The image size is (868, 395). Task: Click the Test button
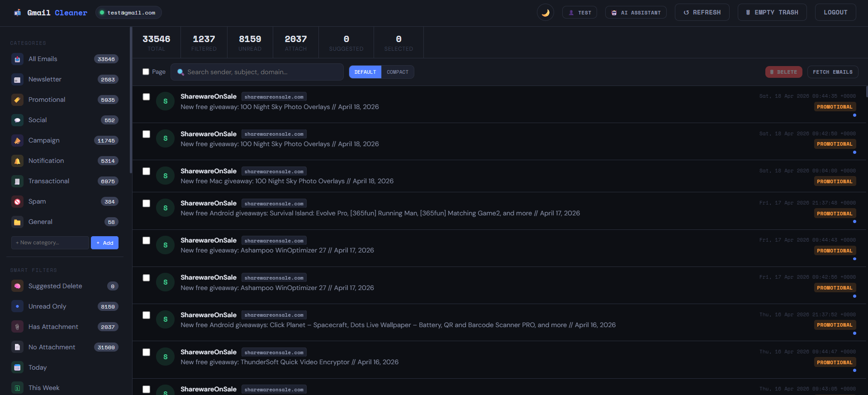pyautogui.click(x=579, y=13)
